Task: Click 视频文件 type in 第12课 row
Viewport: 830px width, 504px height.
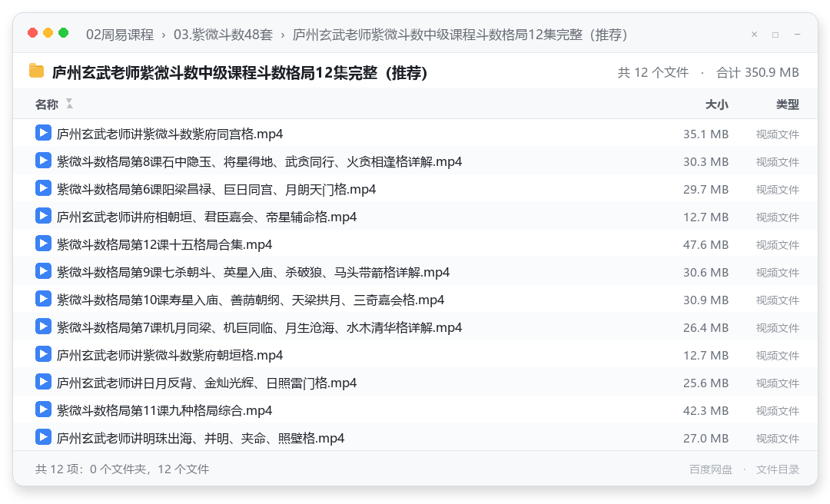Action: (x=778, y=244)
